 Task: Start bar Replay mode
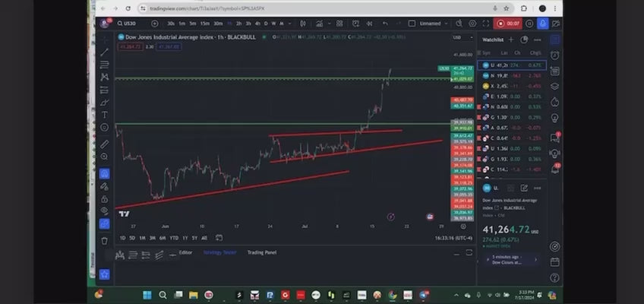(369, 24)
